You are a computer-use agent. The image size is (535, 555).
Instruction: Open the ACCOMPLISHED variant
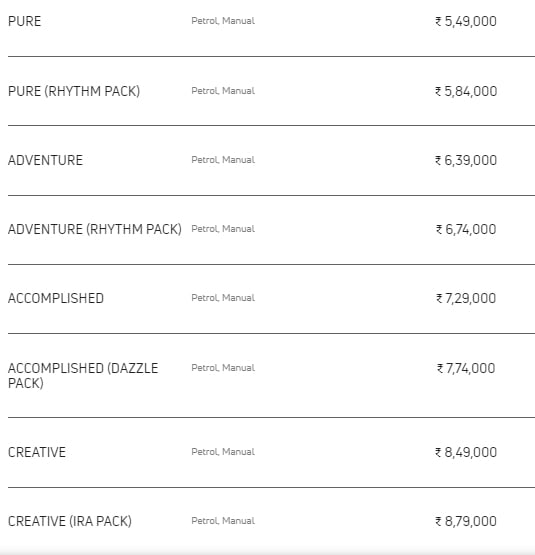point(56,298)
